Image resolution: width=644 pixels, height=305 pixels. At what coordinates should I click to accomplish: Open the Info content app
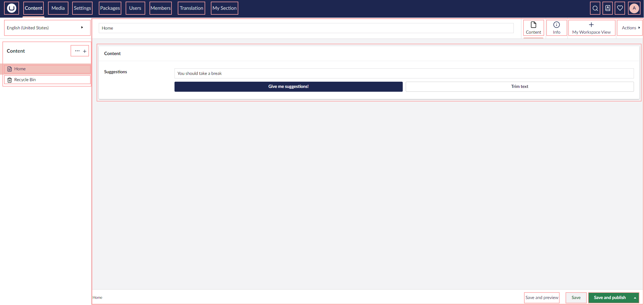(556, 28)
